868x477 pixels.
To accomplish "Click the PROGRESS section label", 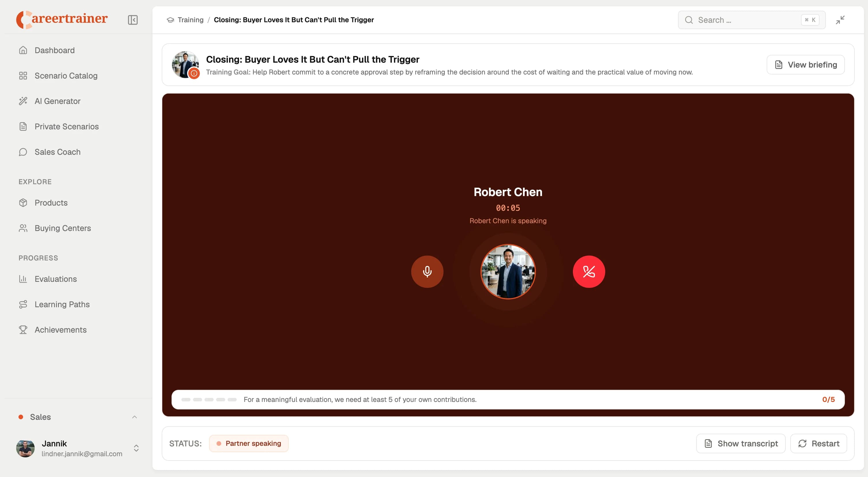I will click(38, 258).
